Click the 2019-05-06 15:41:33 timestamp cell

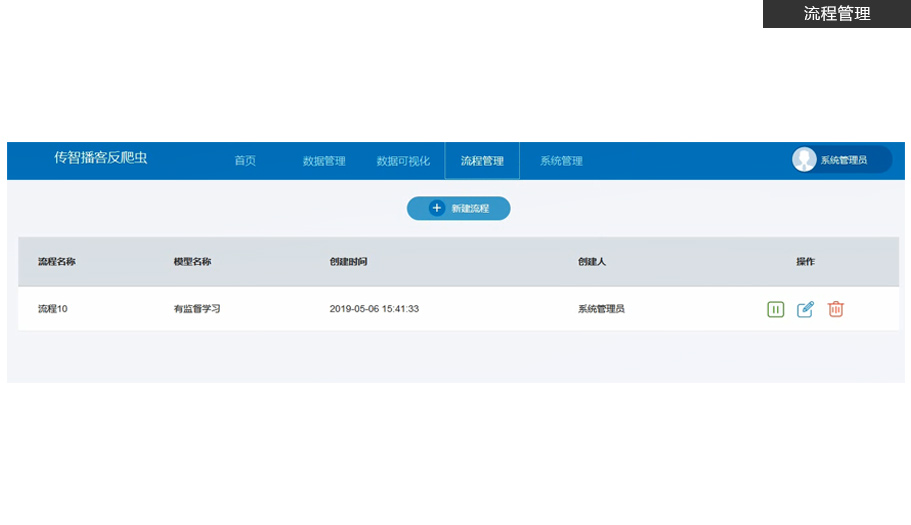click(x=374, y=309)
